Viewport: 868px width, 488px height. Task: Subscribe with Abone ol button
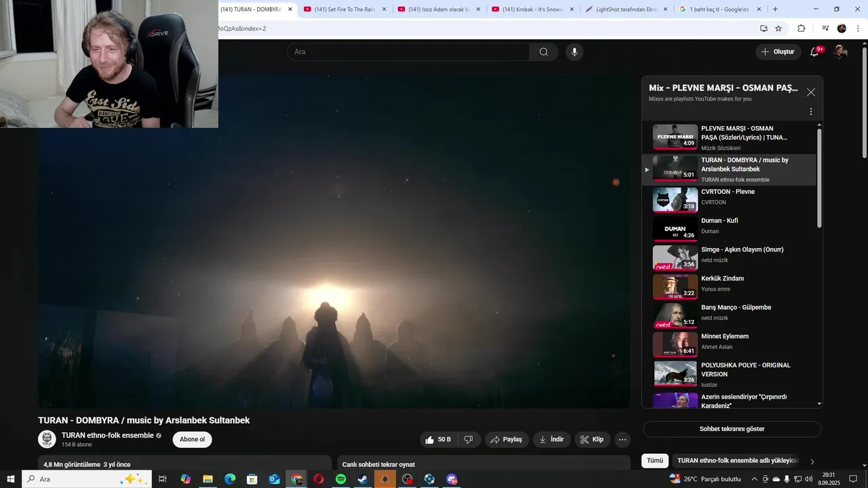point(192,440)
